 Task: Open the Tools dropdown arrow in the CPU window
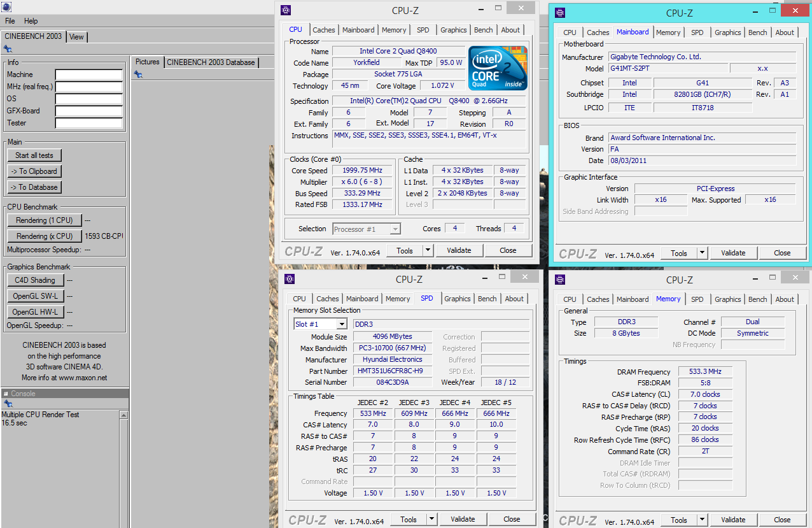428,250
